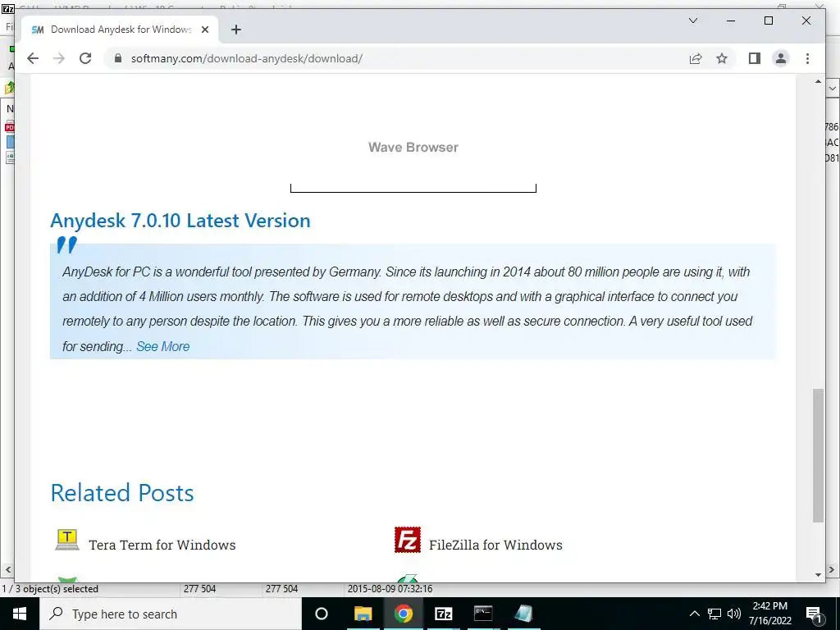This screenshot has width=840, height=630.
Task: Close the Download Anydesk tab
Action: (x=204, y=30)
